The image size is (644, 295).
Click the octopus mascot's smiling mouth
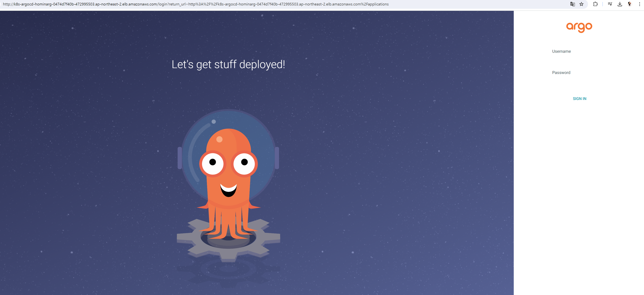pos(229,190)
